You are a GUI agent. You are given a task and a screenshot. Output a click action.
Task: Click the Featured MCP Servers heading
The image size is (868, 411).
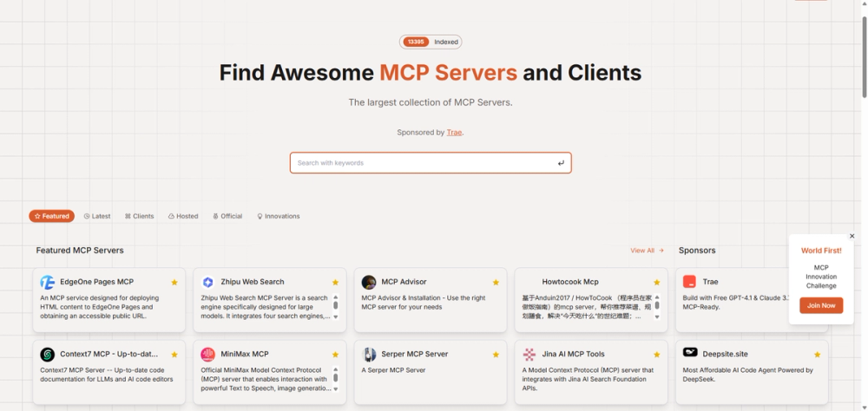coord(80,251)
